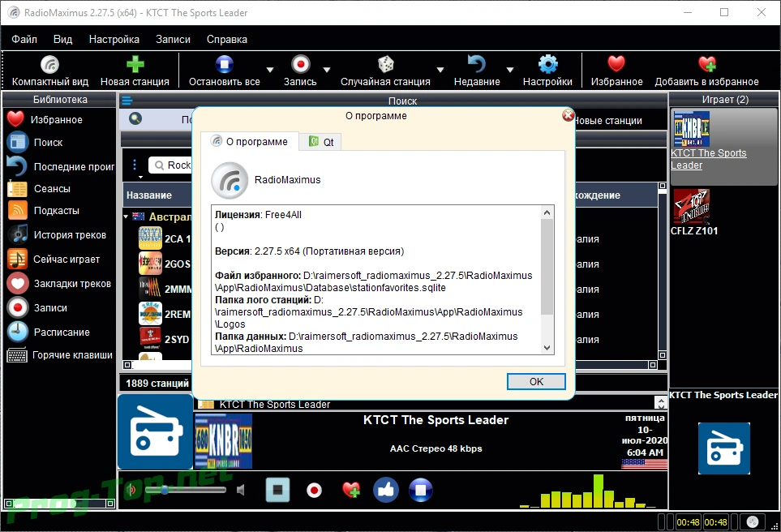Click the player stop square button
Viewport: 781px width, 532px height.
[277, 490]
